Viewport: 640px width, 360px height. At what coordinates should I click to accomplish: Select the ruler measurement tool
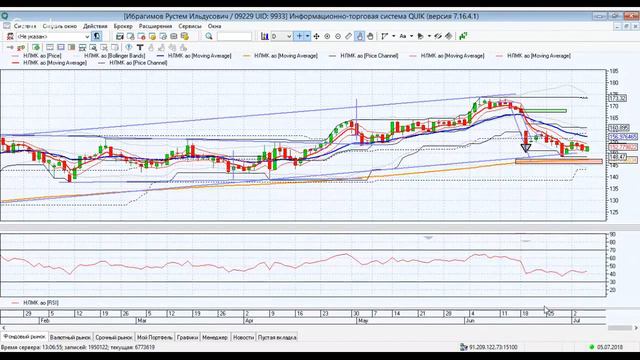click(x=348, y=36)
